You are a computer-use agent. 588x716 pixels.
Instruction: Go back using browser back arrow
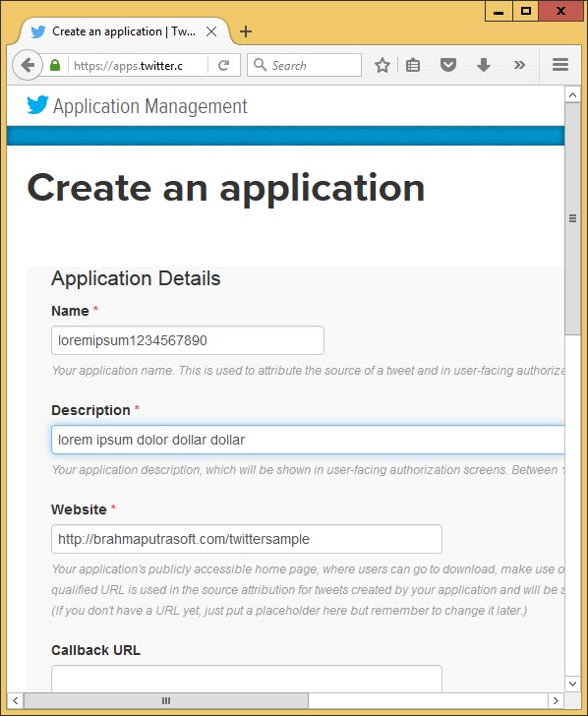point(28,65)
